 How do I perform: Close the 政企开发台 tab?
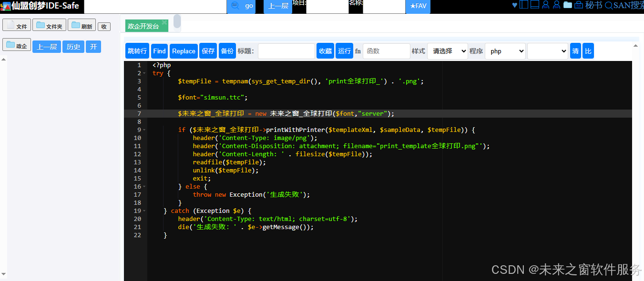(x=164, y=22)
